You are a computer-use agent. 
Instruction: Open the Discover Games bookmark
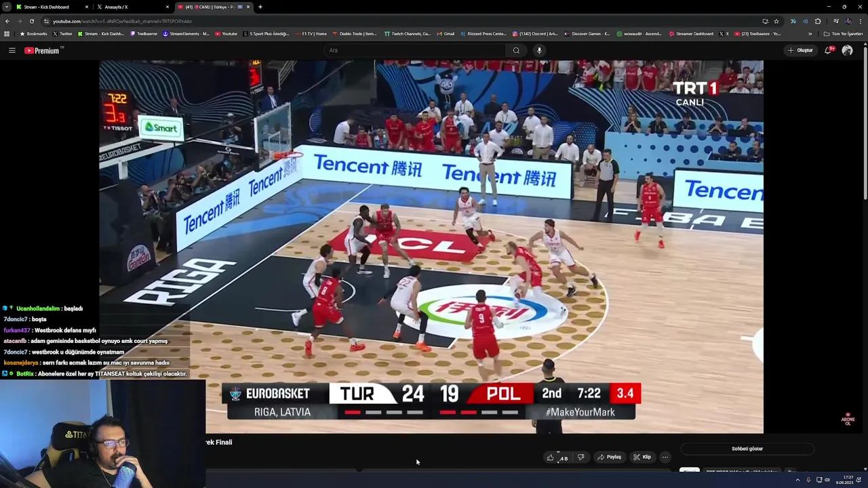(x=587, y=34)
